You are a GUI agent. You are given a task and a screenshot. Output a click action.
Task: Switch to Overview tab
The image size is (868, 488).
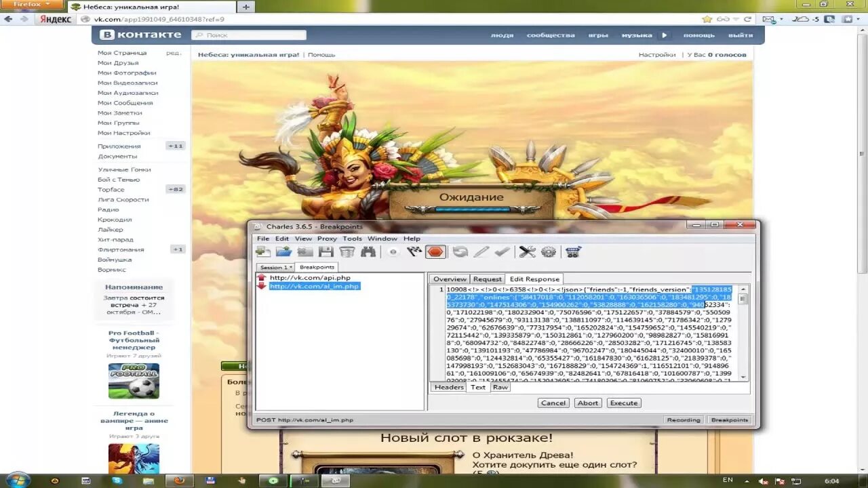click(x=450, y=279)
